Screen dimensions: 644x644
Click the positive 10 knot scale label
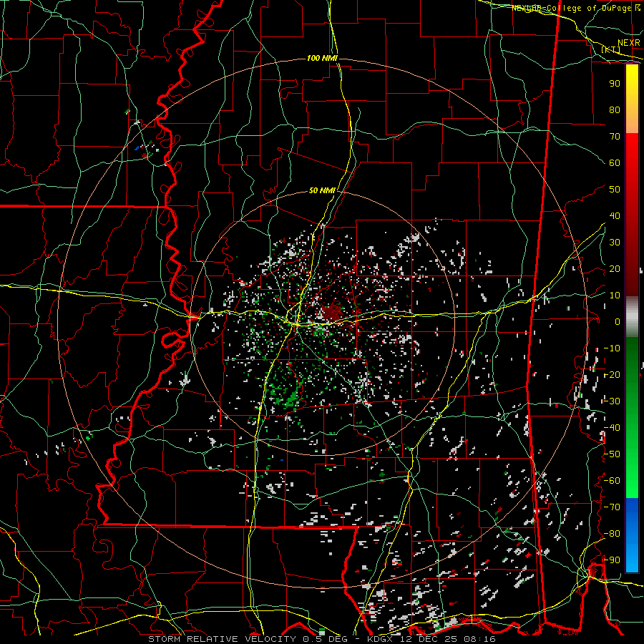pyautogui.click(x=615, y=296)
